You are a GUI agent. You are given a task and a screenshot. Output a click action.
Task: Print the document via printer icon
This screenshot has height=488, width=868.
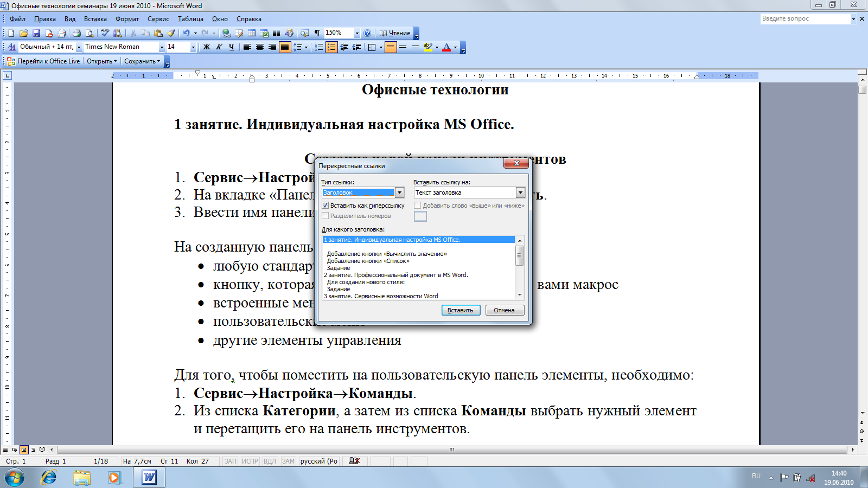click(76, 33)
